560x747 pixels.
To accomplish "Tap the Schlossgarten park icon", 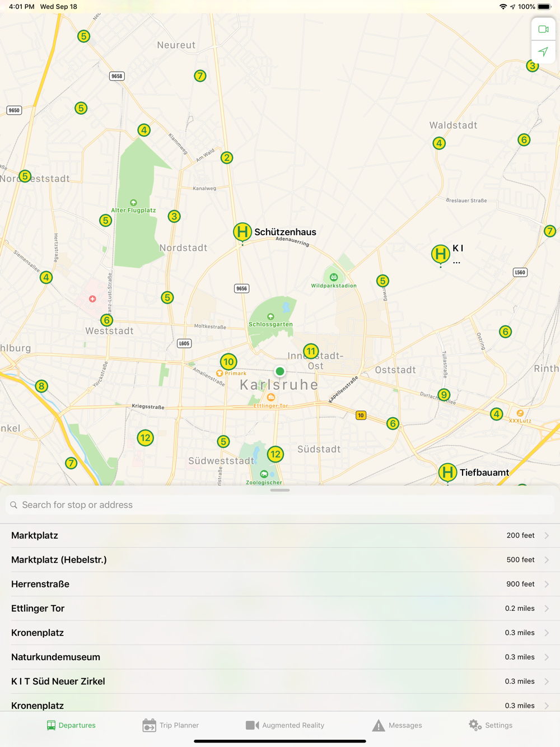I will click(x=270, y=317).
